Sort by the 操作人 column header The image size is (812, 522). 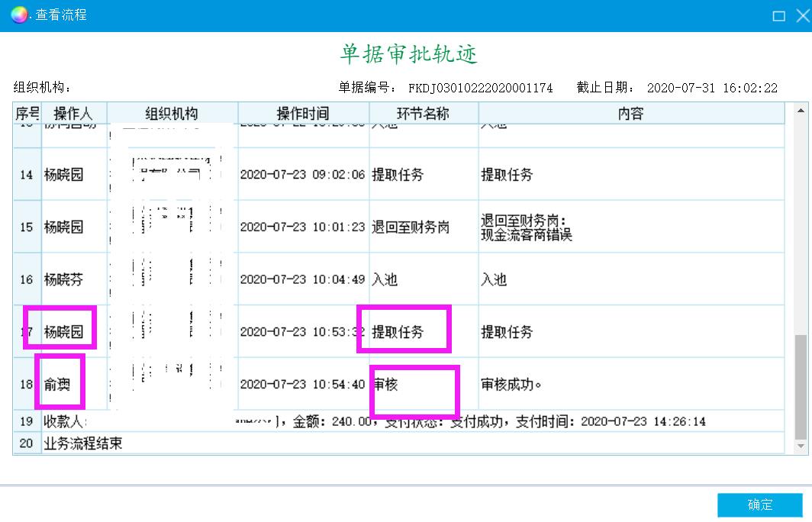(x=73, y=114)
